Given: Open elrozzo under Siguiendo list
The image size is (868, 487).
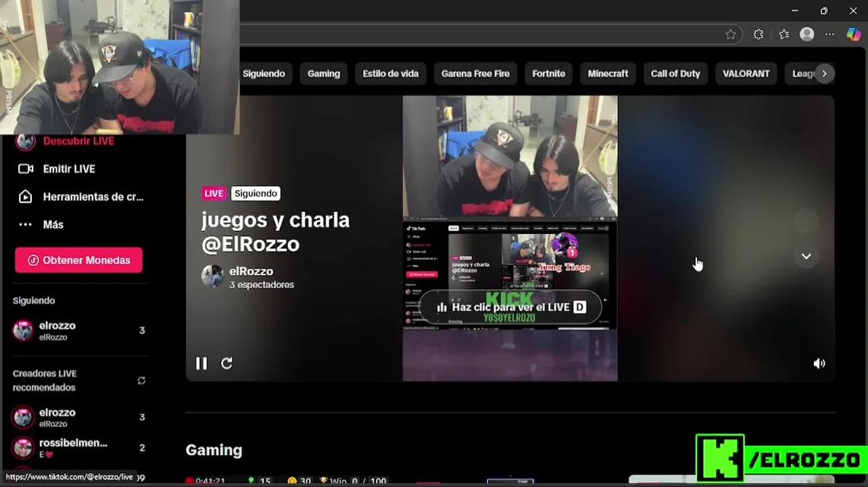Looking at the screenshot, I should pyautogui.click(x=78, y=331).
